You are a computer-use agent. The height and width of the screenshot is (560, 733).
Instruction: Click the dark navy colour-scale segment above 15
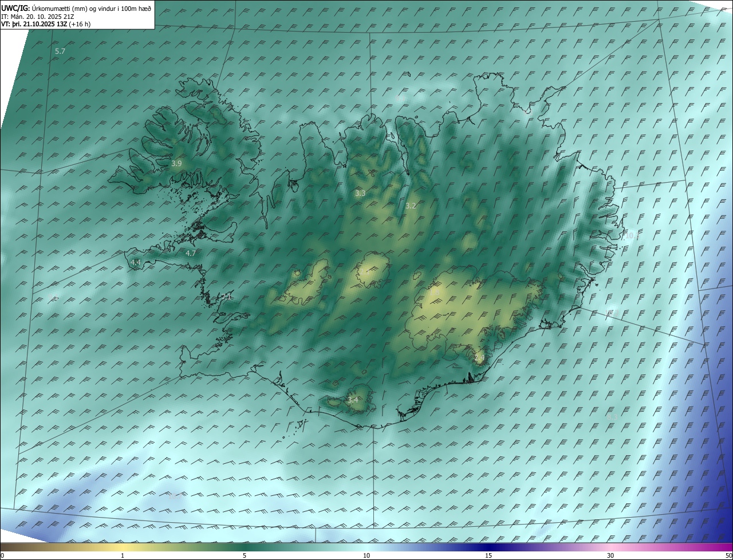488,547
